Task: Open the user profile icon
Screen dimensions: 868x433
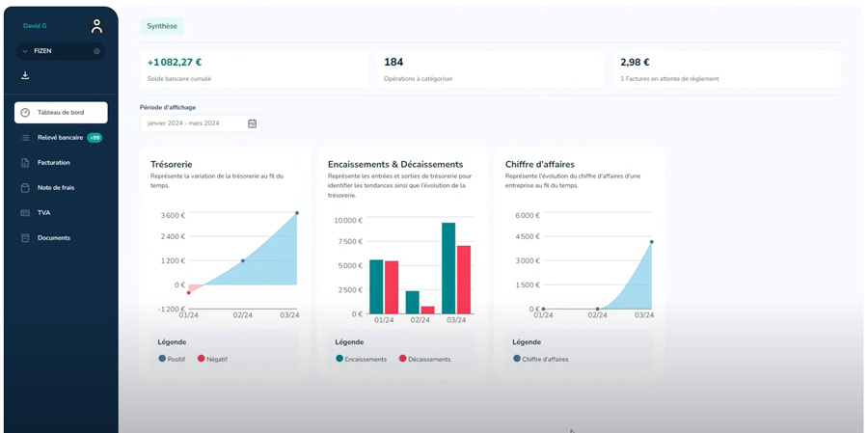Action: click(x=96, y=26)
